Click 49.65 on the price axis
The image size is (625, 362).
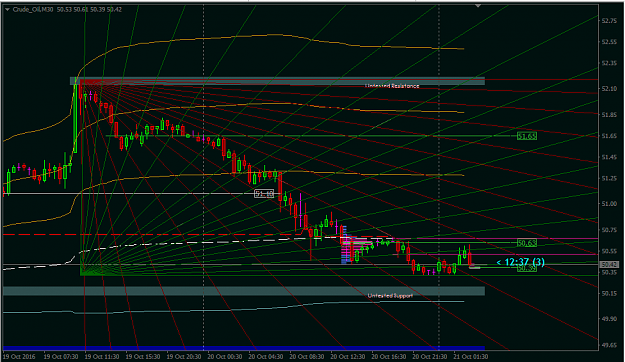[x=609, y=345]
